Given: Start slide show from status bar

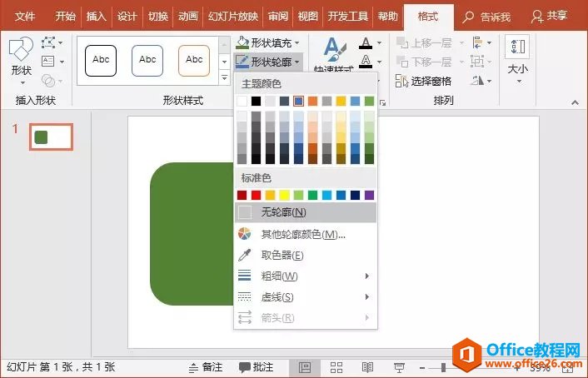Looking at the screenshot, I should (x=400, y=367).
